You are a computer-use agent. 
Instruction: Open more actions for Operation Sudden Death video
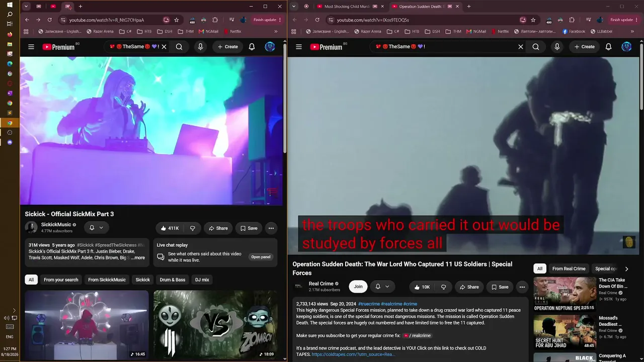coord(522,287)
